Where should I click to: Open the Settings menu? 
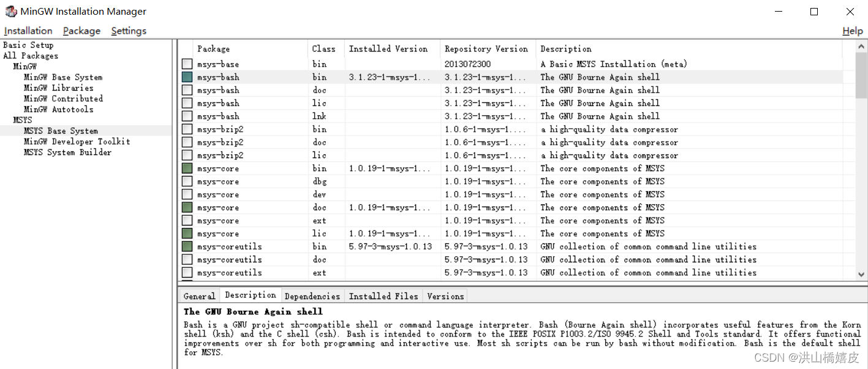(x=129, y=31)
